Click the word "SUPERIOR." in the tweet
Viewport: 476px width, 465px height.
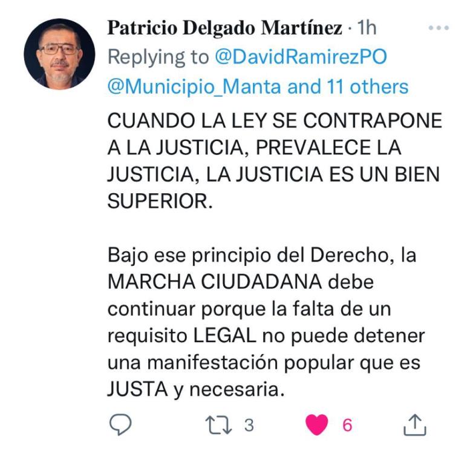point(160,201)
